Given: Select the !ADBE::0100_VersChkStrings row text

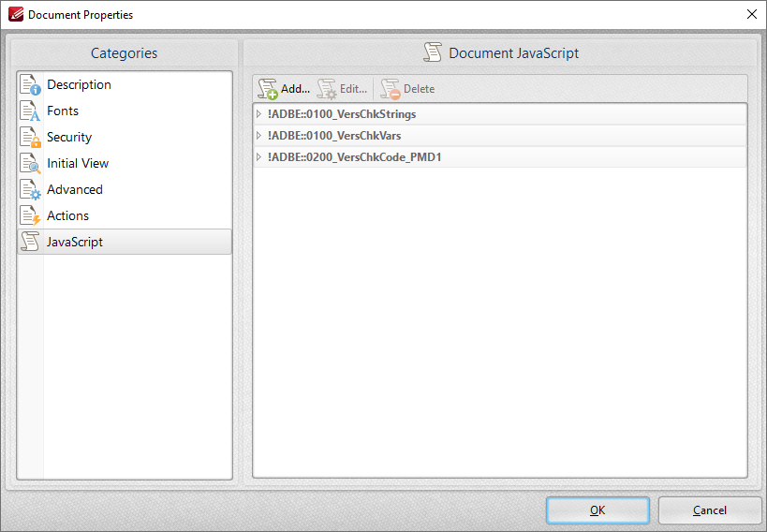Looking at the screenshot, I should (x=342, y=114).
